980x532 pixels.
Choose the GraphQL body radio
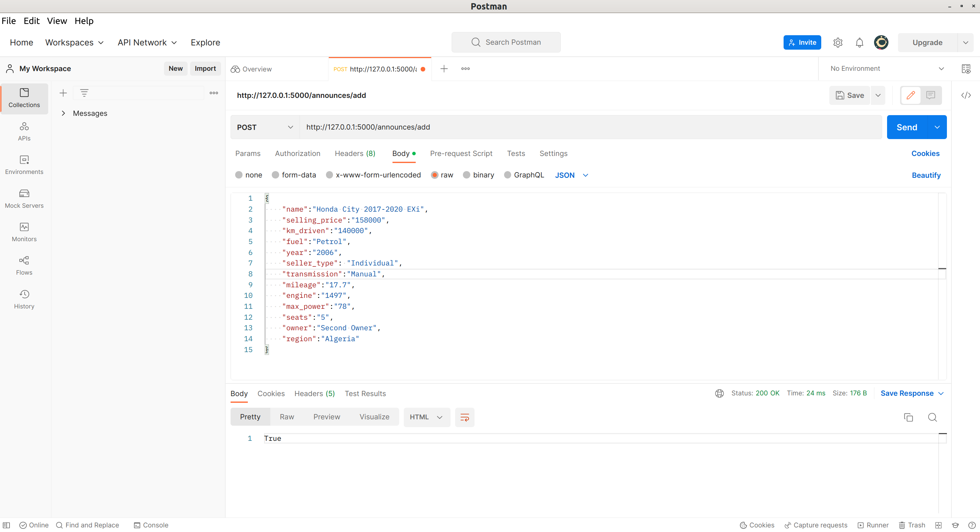507,175
